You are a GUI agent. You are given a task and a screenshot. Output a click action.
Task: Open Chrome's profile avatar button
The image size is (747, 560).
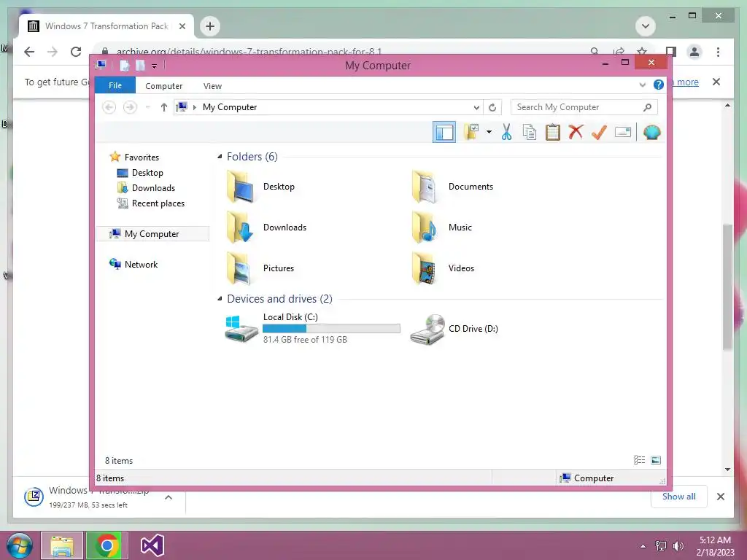pos(694,52)
